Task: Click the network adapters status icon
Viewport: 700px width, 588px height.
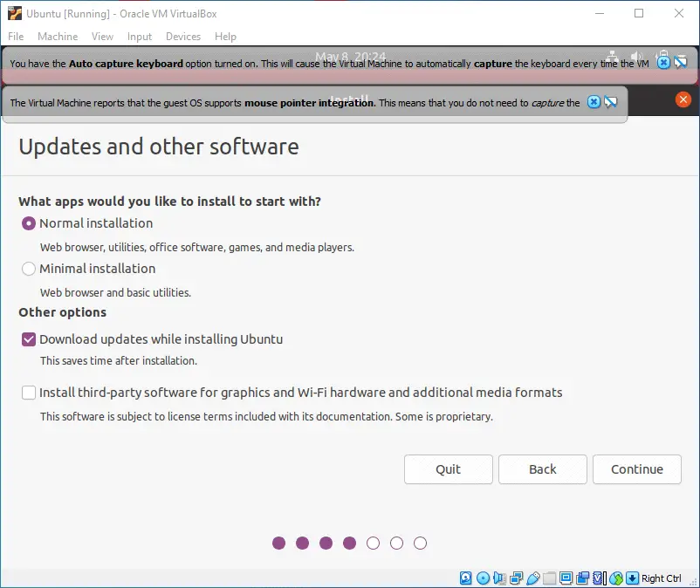Action: coord(516,578)
